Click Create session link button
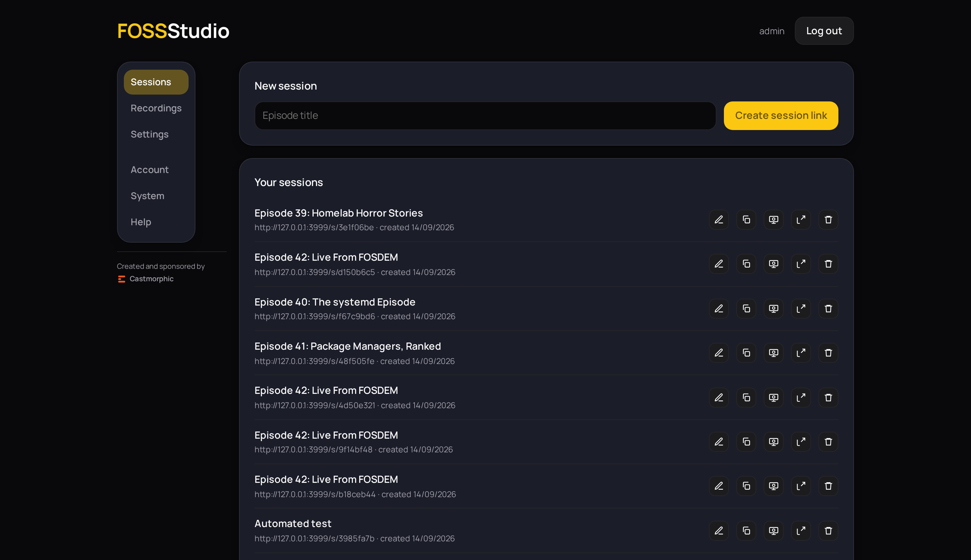 (781, 115)
